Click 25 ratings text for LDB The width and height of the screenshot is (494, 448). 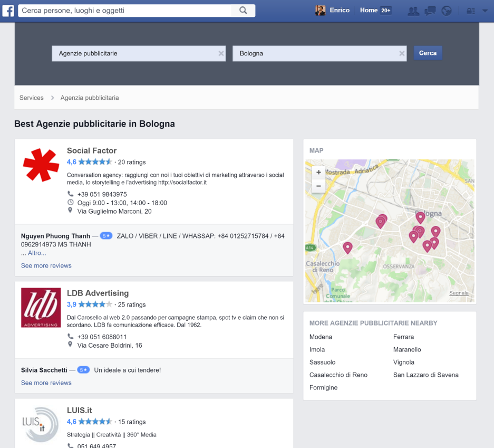point(132,304)
